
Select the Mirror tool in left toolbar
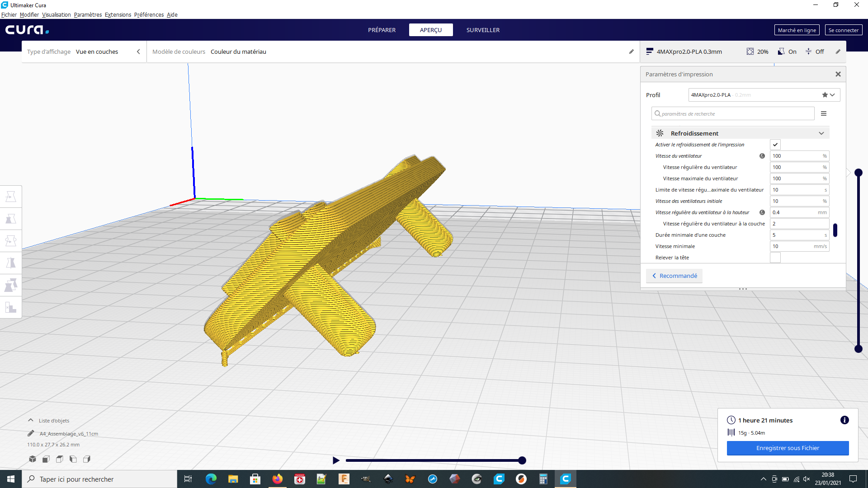click(x=11, y=263)
